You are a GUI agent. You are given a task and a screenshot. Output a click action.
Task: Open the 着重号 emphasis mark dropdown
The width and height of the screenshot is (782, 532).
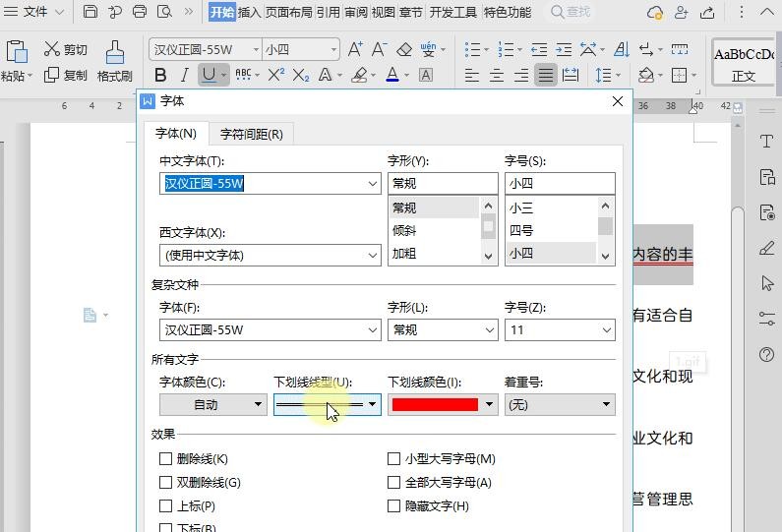605,404
